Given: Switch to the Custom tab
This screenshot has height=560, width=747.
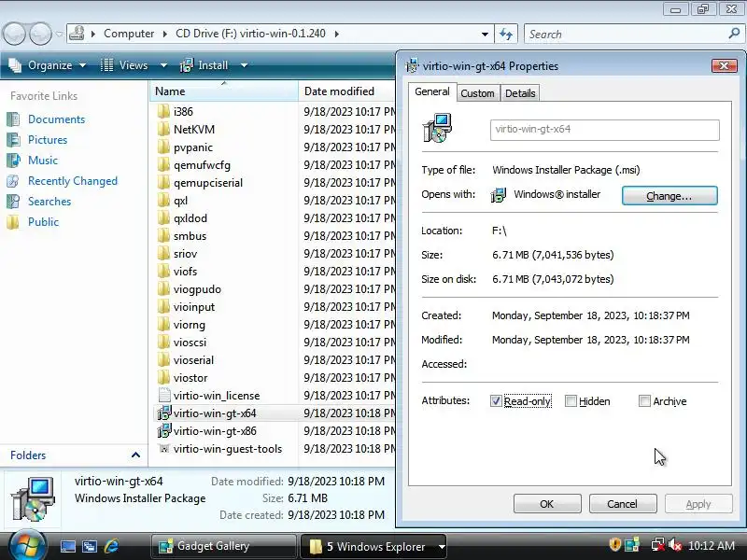Looking at the screenshot, I should coord(477,93).
